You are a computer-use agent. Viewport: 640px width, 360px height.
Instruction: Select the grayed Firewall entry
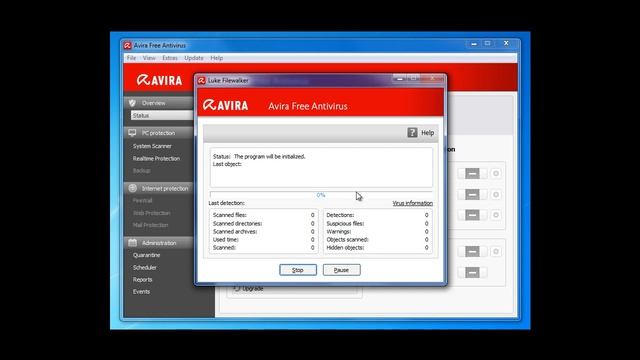[x=142, y=200]
